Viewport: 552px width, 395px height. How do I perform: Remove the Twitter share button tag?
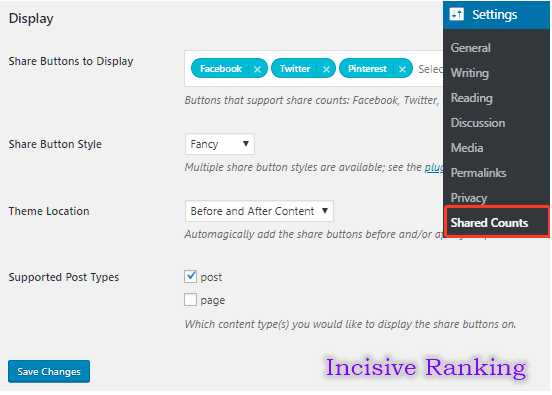[326, 69]
